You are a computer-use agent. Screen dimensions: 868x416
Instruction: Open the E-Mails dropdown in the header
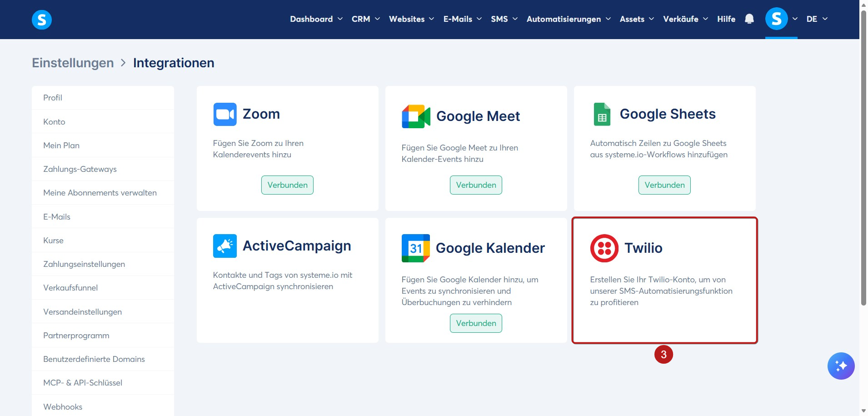pyautogui.click(x=463, y=19)
